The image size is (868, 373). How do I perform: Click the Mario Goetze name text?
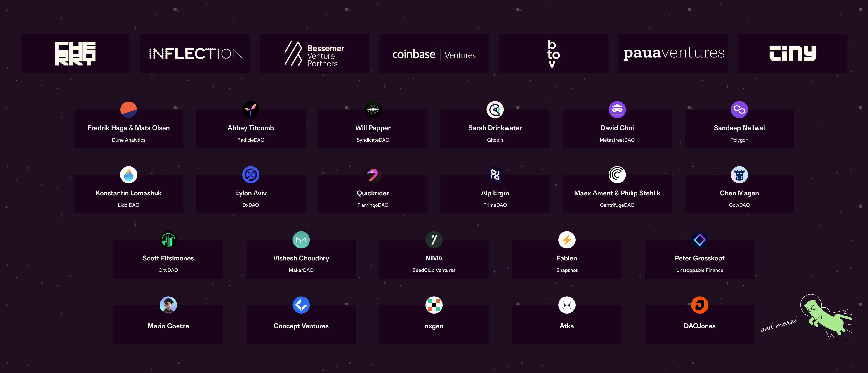tap(168, 326)
